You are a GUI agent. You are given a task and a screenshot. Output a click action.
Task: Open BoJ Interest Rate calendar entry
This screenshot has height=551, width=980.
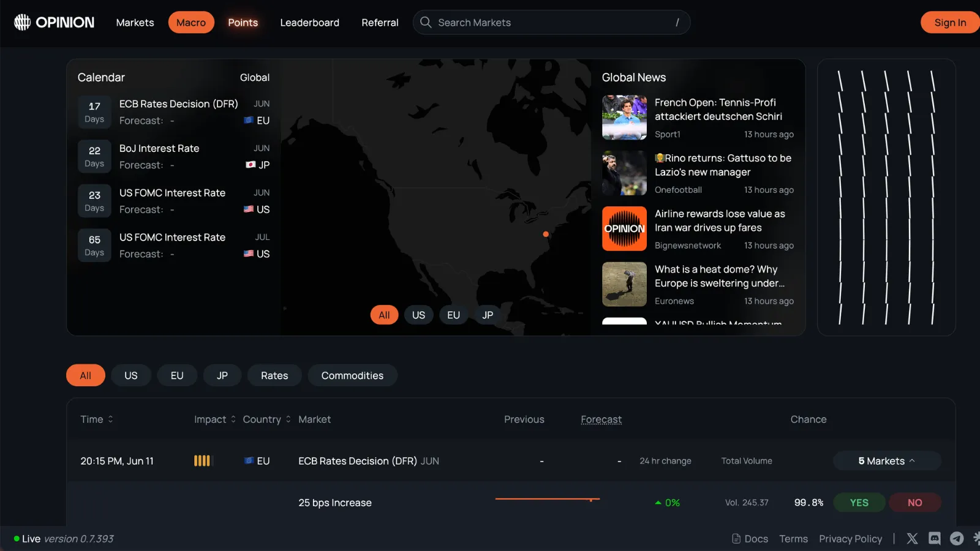tap(174, 156)
